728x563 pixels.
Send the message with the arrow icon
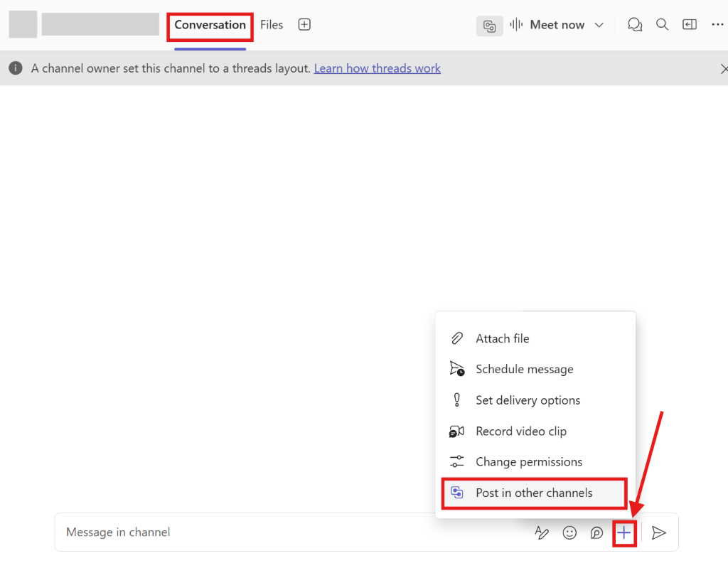pyautogui.click(x=658, y=532)
